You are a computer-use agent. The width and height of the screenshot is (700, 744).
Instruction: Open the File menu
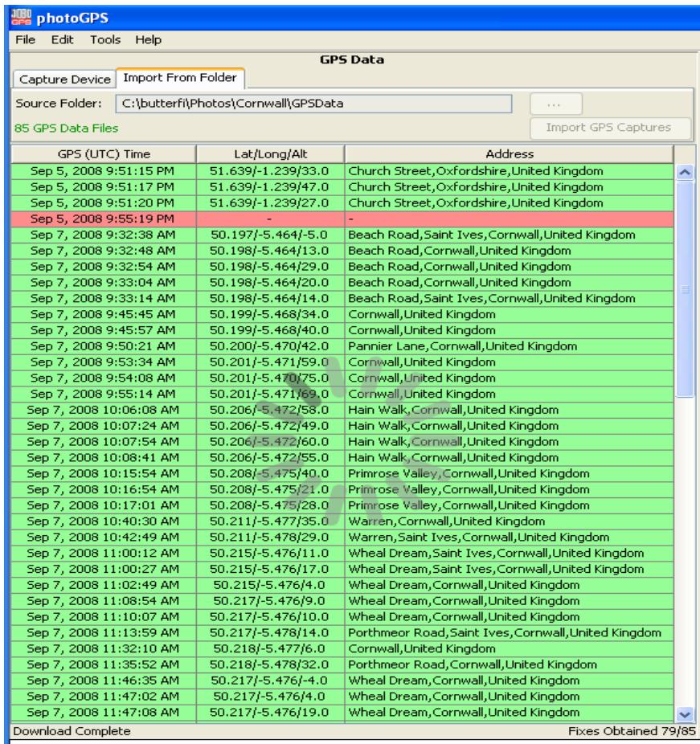(x=25, y=40)
